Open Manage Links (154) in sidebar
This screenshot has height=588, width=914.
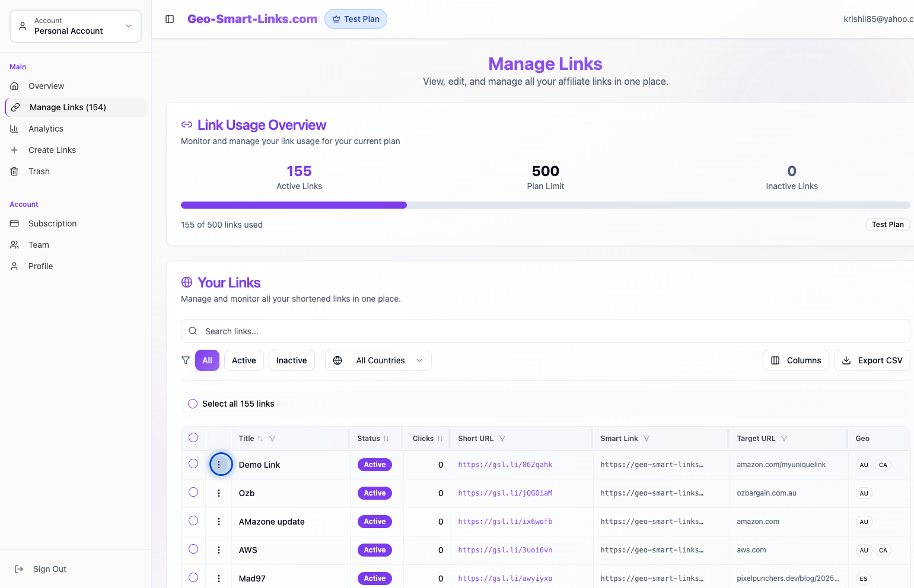(x=75, y=107)
